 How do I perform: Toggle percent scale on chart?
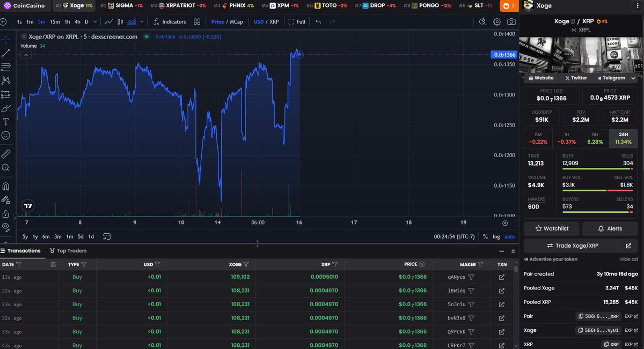click(485, 236)
